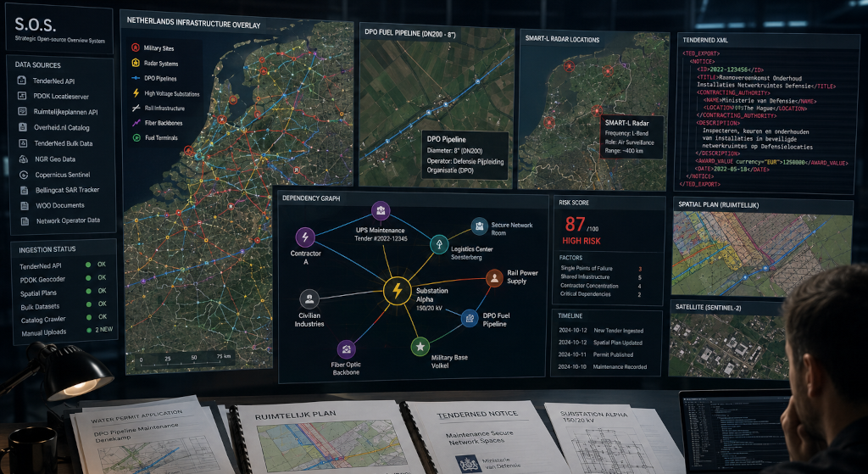Click the Single Points of Failure factor
This screenshot has height=474, width=868.
point(601,269)
